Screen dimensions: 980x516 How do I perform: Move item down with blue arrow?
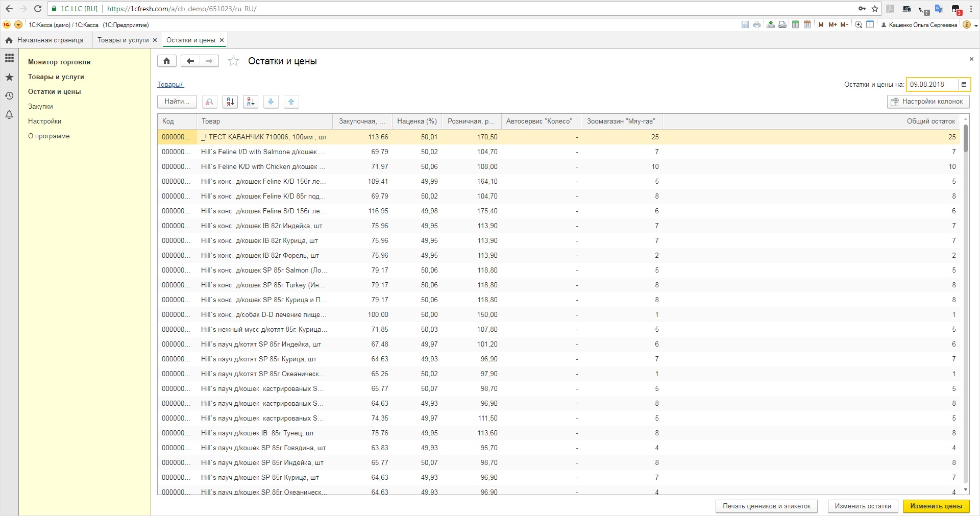tap(271, 102)
